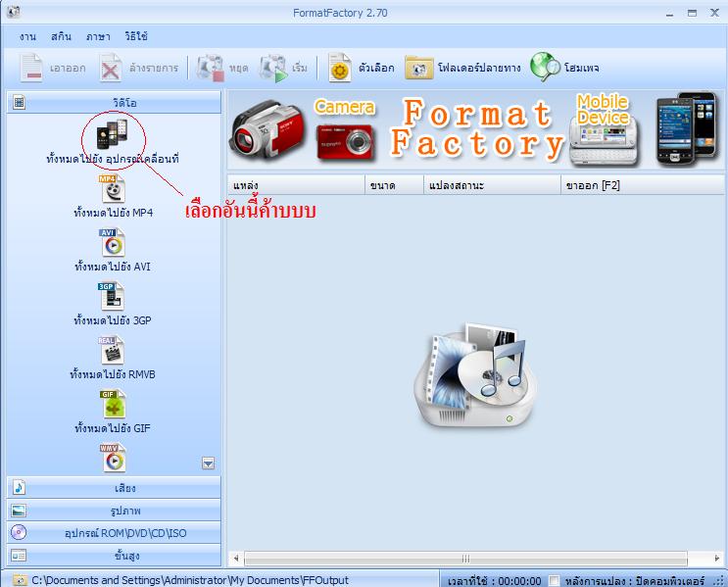Open the วิธีใช้ help menu
The height and width of the screenshot is (587, 728).
click(x=136, y=36)
